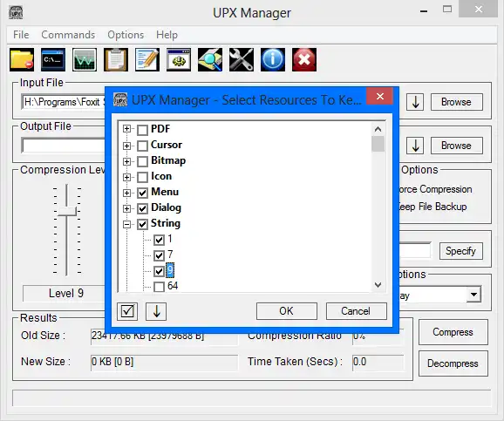Image resolution: width=504 pixels, height=421 pixels.
Task: Click the down arrow icon button in dialog
Action: click(x=156, y=311)
